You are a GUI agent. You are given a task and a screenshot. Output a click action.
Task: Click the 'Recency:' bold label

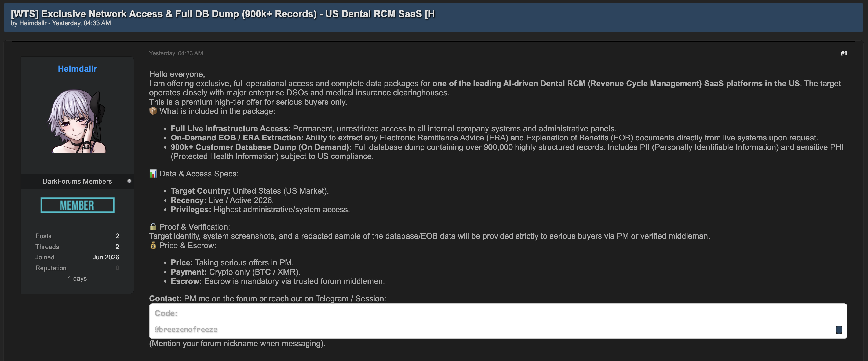[x=188, y=200]
